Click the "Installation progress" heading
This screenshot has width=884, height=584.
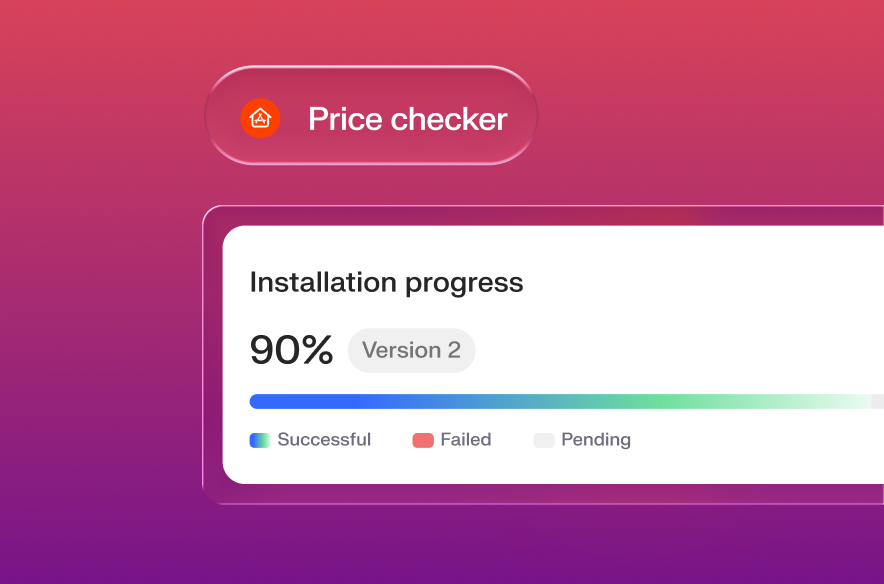[x=386, y=282]
